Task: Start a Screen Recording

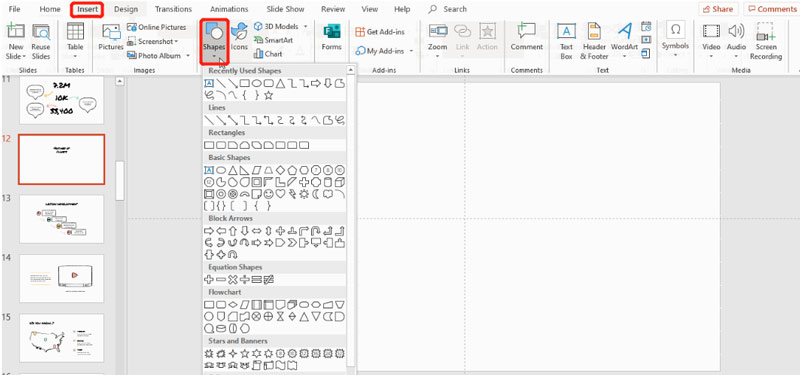Action: 765,41
